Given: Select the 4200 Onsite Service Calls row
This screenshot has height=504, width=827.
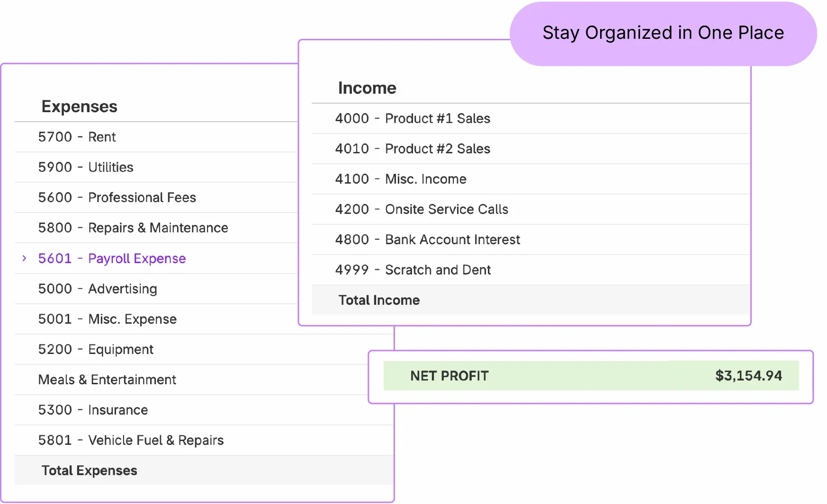Looking at the screenshot, I should click(422, 209).
